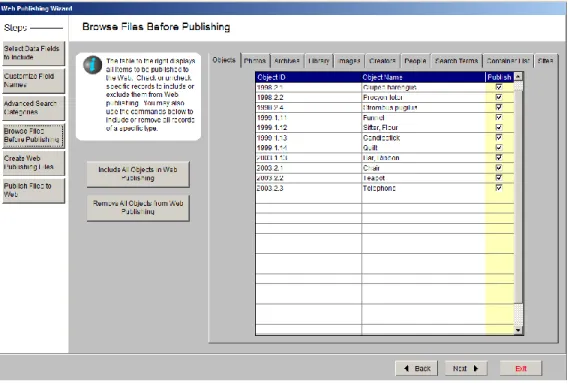The image size is (570, 384).
Task: Click Include All Objects in Web Publishing
Action: pyautogui.click(x=138, y=174)
